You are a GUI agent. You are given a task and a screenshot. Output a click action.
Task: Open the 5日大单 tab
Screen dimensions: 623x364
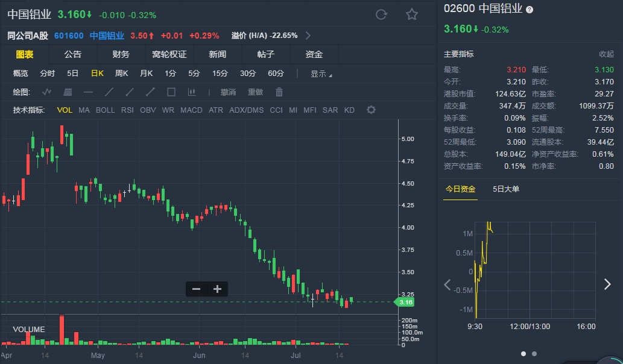coord(506,189)
